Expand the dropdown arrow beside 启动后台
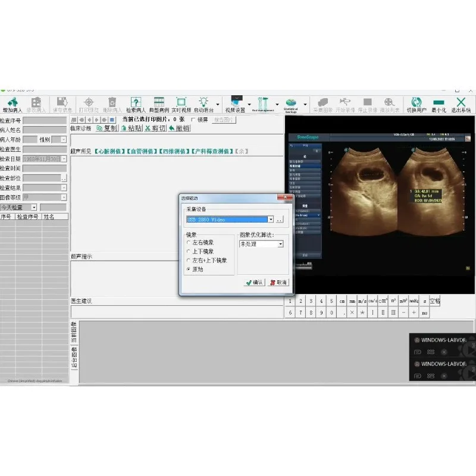The height and width of the screenshot is (476, 476). pyautogui.click(x=217, y=105)
